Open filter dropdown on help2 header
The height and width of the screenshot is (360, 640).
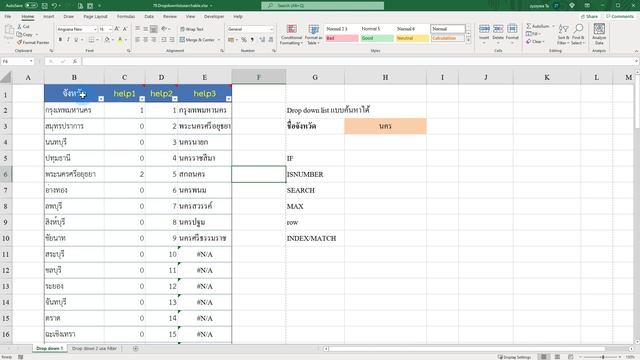(x=175, y=99)
